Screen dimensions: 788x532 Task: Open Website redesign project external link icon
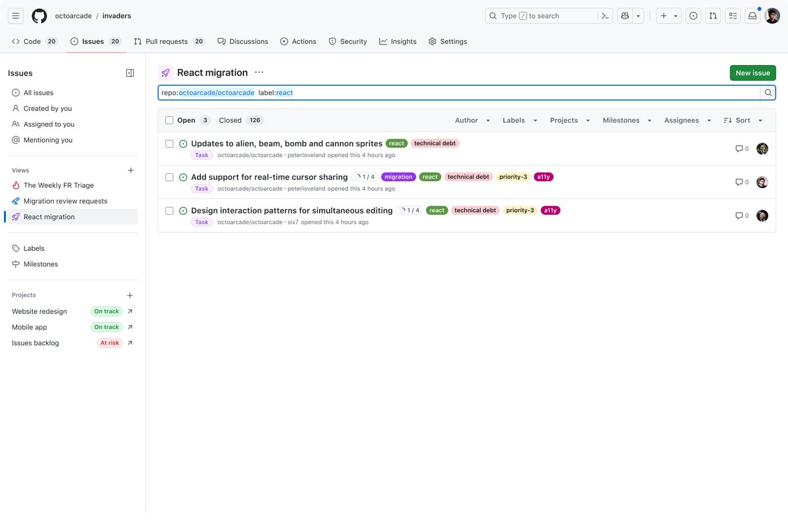(130, 311)
